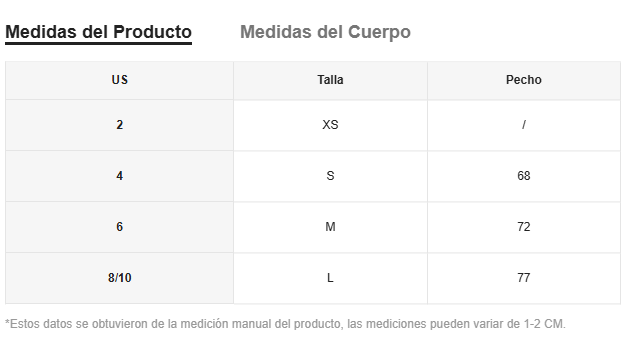Click the slash Pecho value for XS

(524, 125)
